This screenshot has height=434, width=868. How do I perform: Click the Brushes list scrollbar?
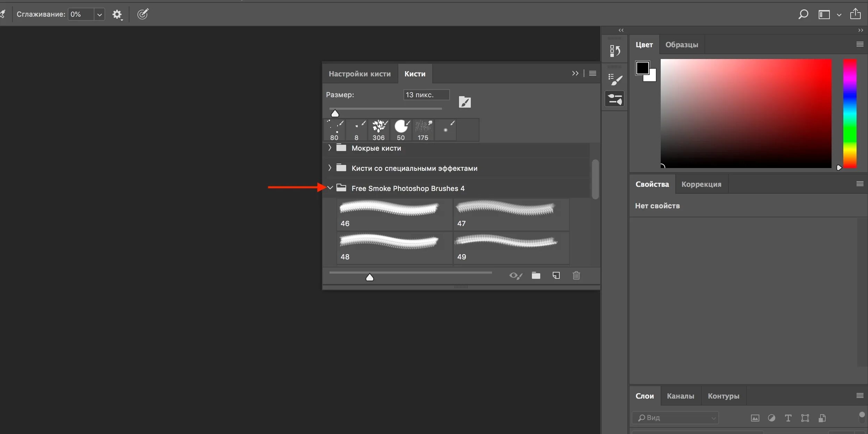(x=595, y=179)
